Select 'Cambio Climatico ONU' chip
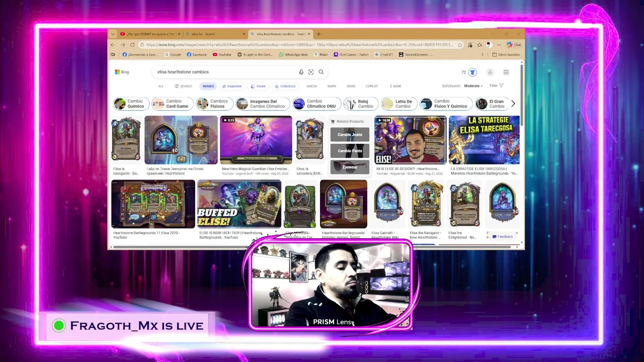This screenshot has height=362, width=644. point(316,104)
